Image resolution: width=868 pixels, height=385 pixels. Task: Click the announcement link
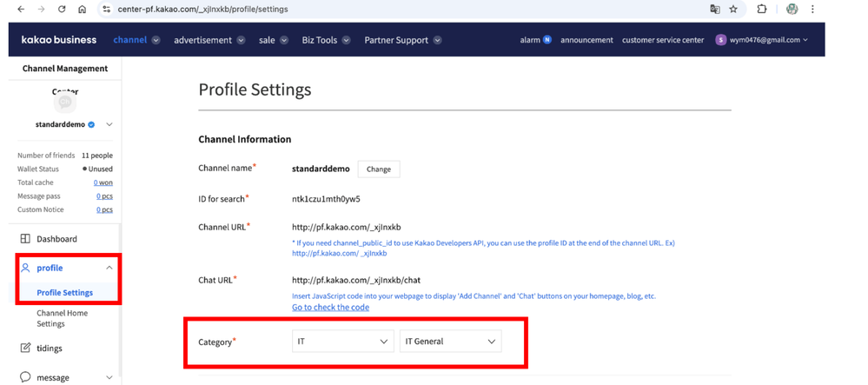point(586,40)
